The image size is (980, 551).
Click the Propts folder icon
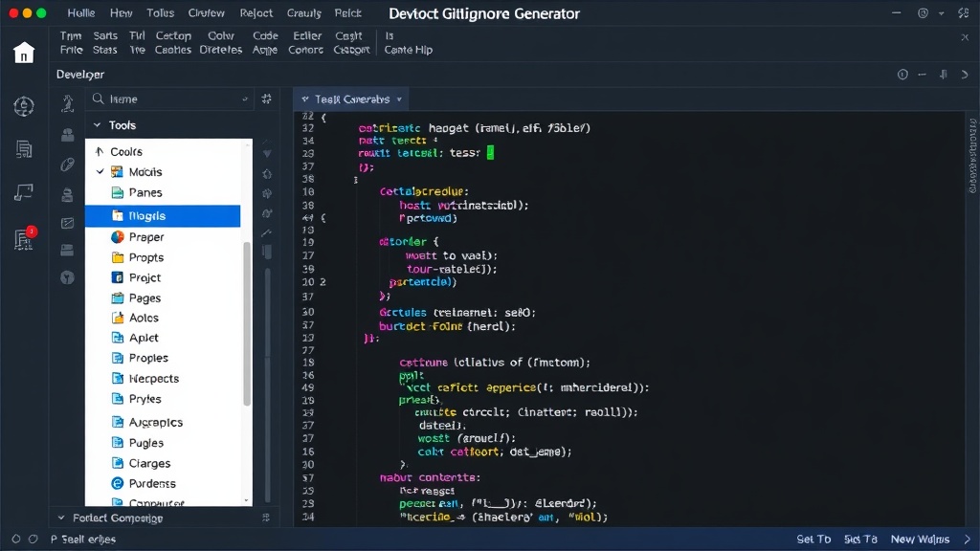point(118,257)
